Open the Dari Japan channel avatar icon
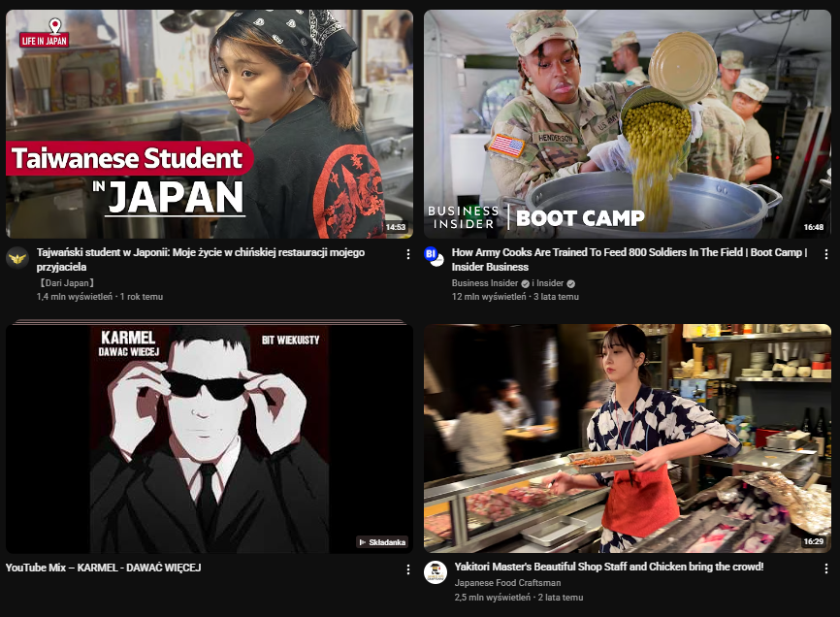Viewport: 840px width, 617px height. [17, 259]
